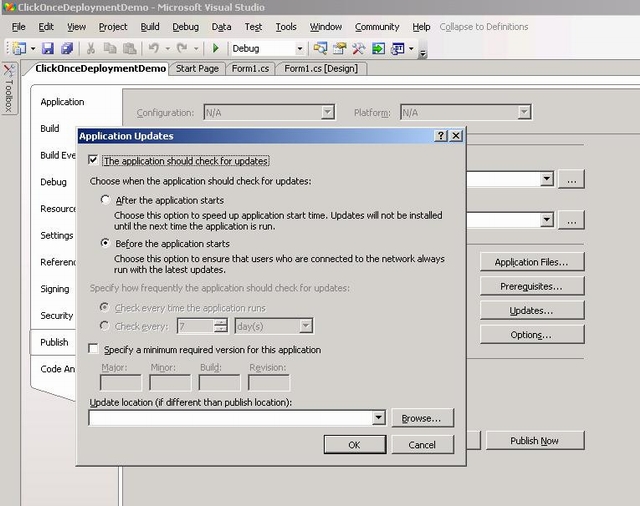Enable 'Specify a minimum required version' checkbox
Viewport: 640px width, 506px height.
[93, 349]
